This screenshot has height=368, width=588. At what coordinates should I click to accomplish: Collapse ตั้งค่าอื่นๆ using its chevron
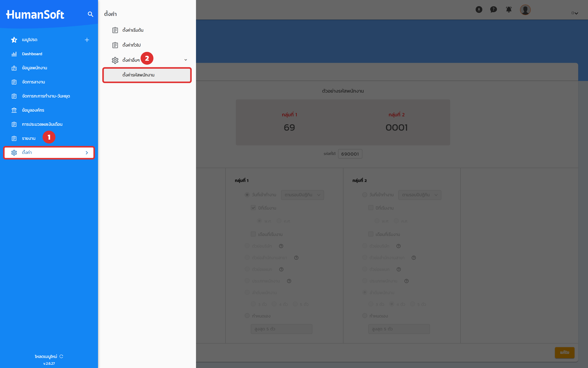(186, 60)
